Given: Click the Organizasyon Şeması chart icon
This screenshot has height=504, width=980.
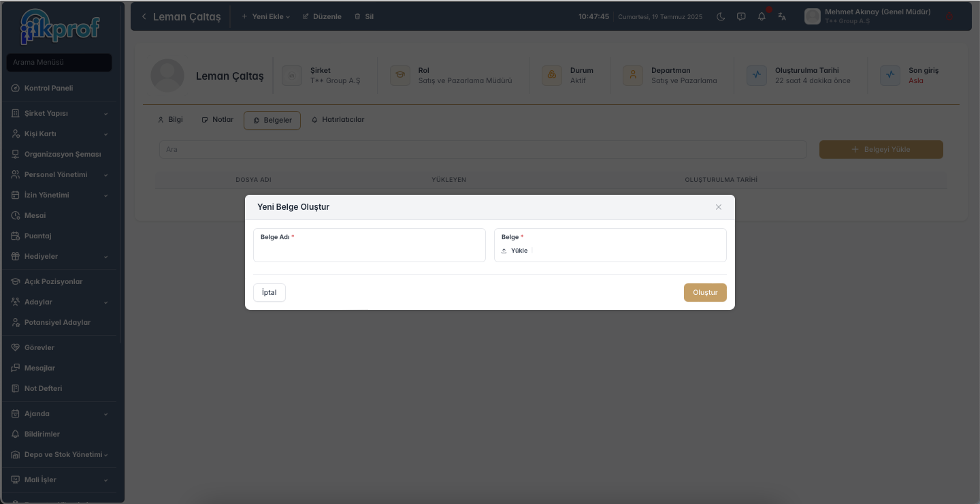Looking at the screenshot, I should tap(16, 154).
